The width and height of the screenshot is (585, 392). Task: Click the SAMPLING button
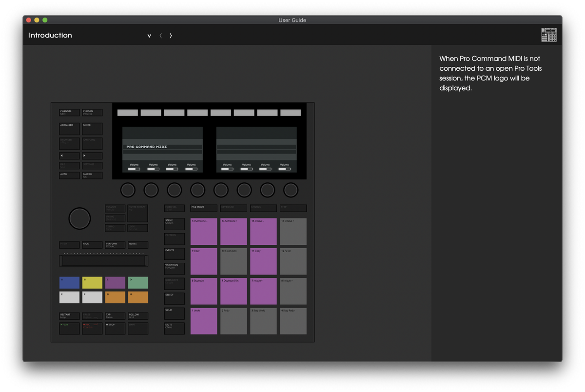[92, 143]
